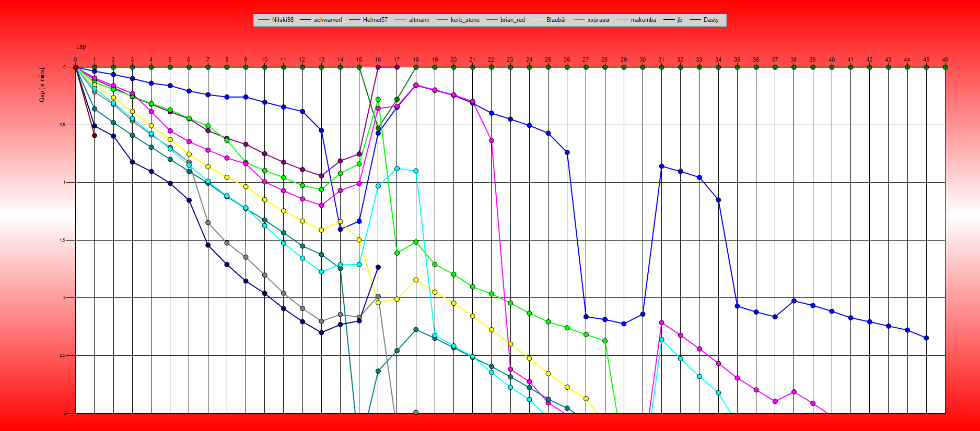980x431 pixels.
Task: Click schwamerl's blue point at lap 27
Action: pyautogui.click(x=586, y=317)
